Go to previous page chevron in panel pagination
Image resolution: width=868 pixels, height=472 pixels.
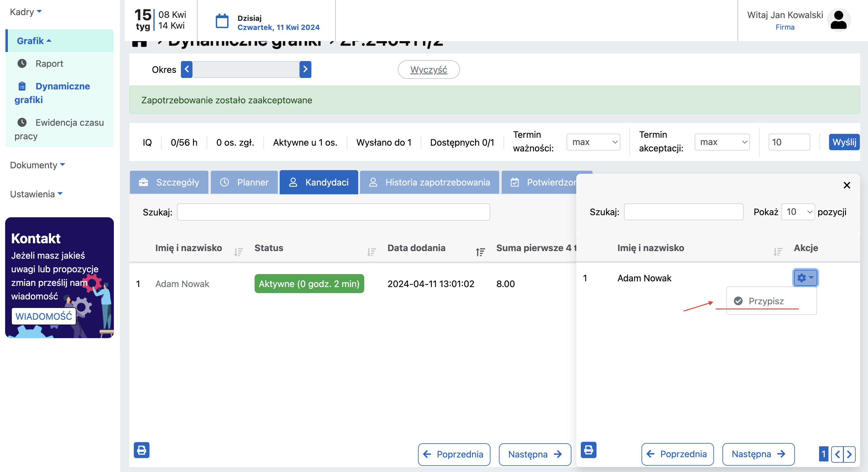point(837,454)
